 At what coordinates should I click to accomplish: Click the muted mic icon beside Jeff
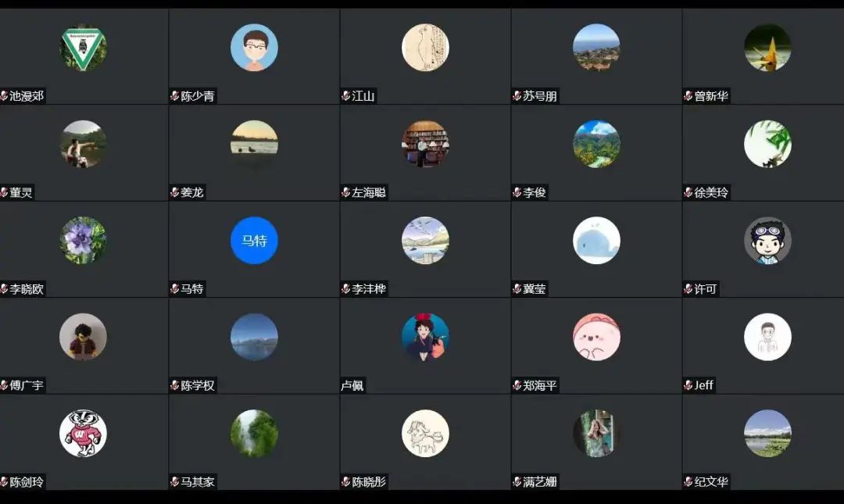pyautogui.click(x=688, y=385)
